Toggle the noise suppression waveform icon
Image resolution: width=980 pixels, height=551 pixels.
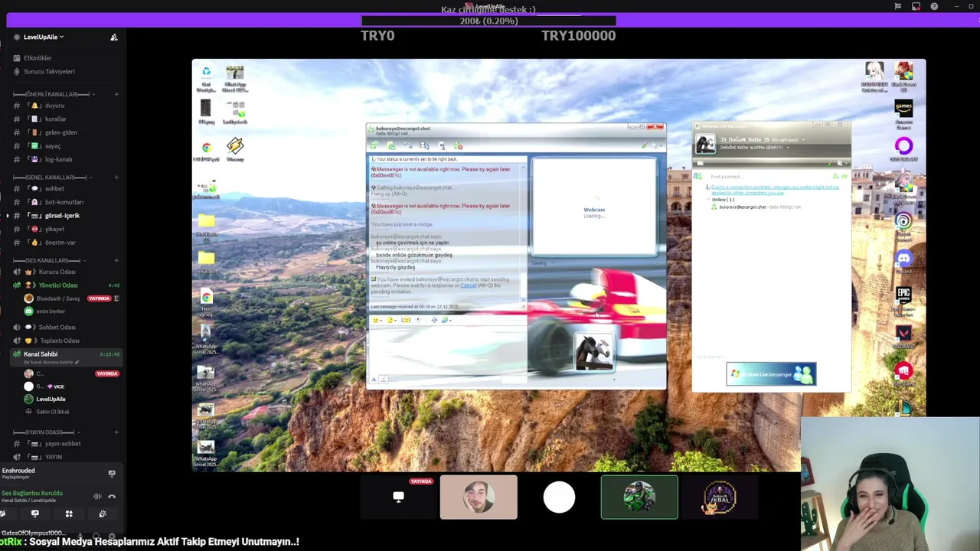point(97,497)
